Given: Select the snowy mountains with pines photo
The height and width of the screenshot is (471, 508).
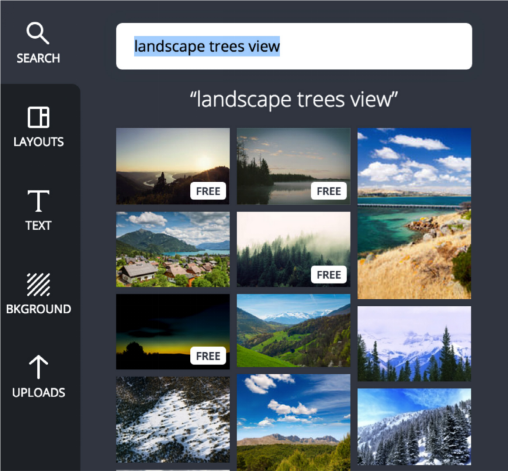Looking at the screenshot, I should point(414,344).
